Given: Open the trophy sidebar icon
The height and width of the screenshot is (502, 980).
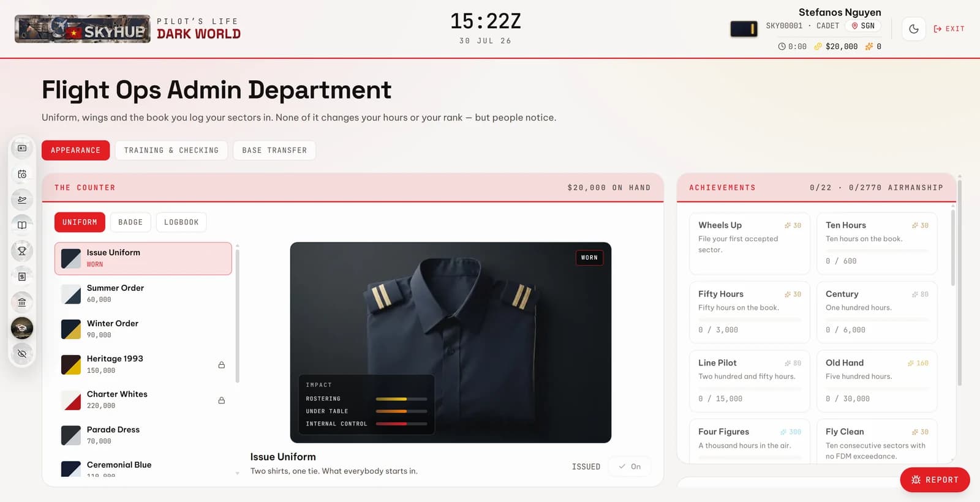Looking at the screenshot, I should (x=22, y=250).
